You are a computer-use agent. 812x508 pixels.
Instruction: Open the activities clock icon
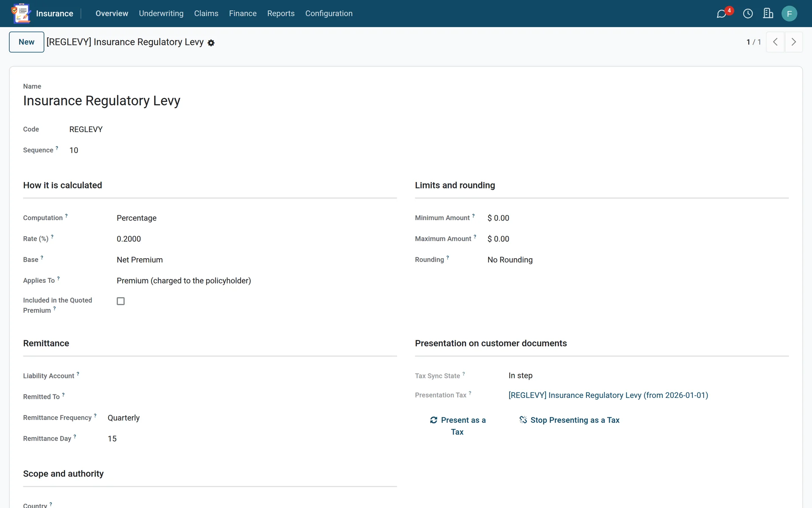pyautogui.click(x=748, y=14)
